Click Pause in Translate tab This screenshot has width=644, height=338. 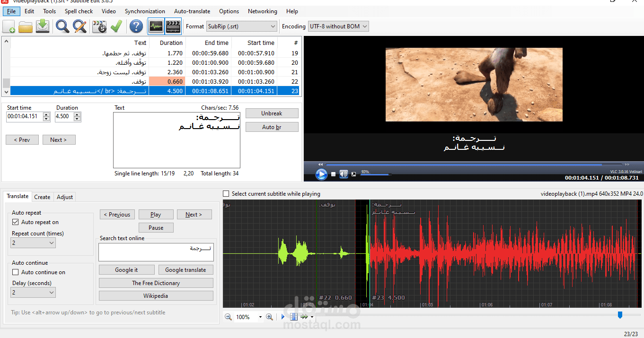point(156,228)
